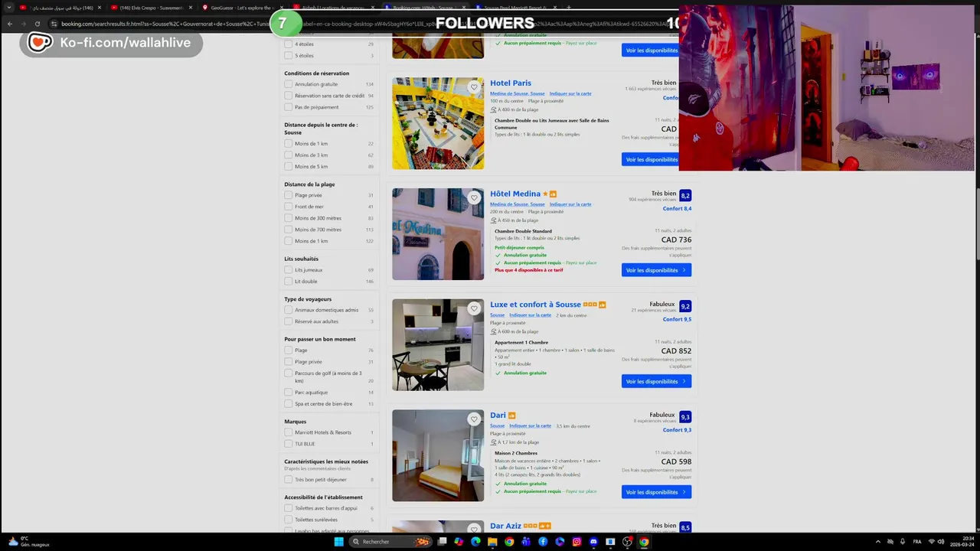The height and width of the screenshot is (551, 980).
Task: Add Dari to favorites via heart icon
Action: pyautogui.click(x=474, y=419)
